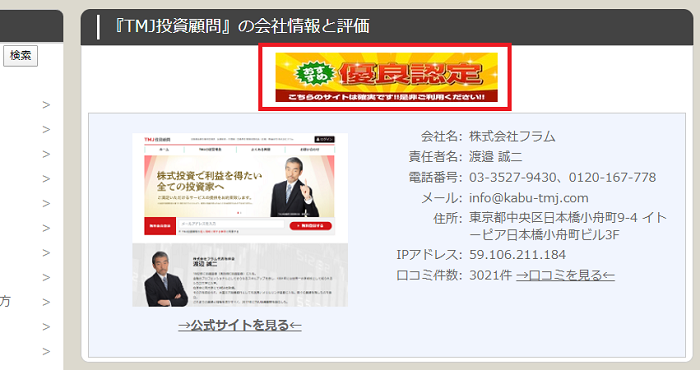Click the IPアドレス: label
The height and width of the screenshot is (370, 700).
[429, 255]
